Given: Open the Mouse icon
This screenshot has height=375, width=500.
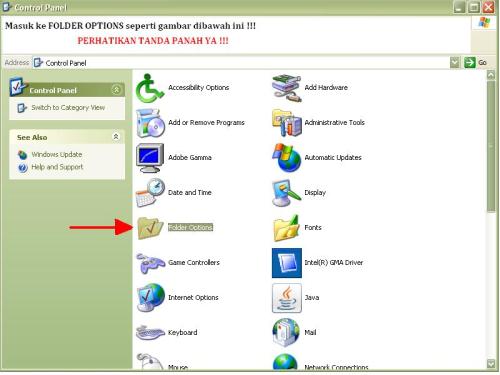Looking at the screenshot, I should click(150, 361).
